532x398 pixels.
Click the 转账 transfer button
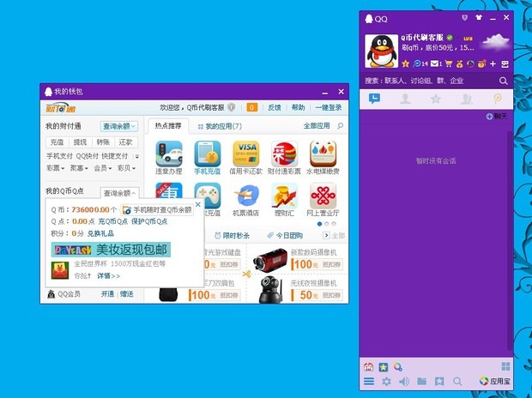click(103, 142)
